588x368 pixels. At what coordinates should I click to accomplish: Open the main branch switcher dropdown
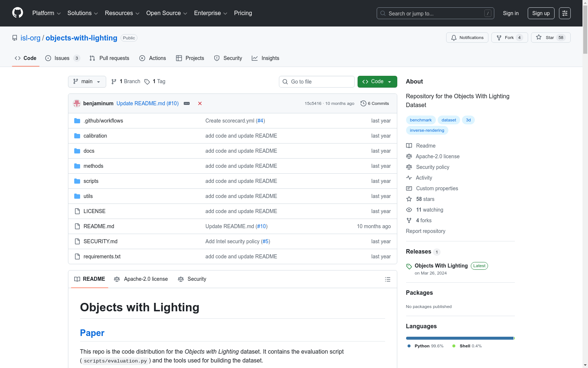click(x=87, y=82)
